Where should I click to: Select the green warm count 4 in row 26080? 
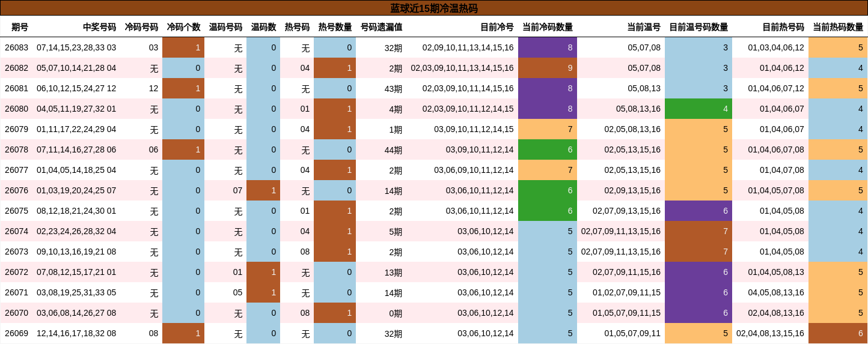coord(698,109)
